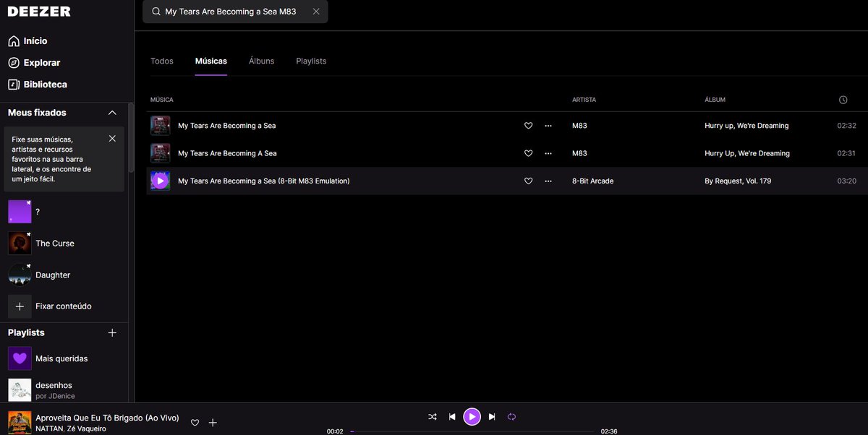Toggle shuffle playback
This screenshot has width=868, height=435.
[433, 417]
